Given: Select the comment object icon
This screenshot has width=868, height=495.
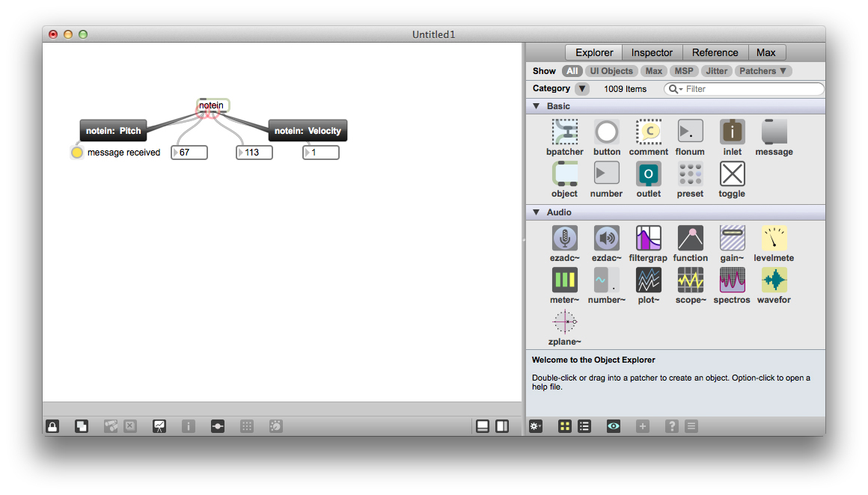Looking at the screenshot, I should point(648,132).
